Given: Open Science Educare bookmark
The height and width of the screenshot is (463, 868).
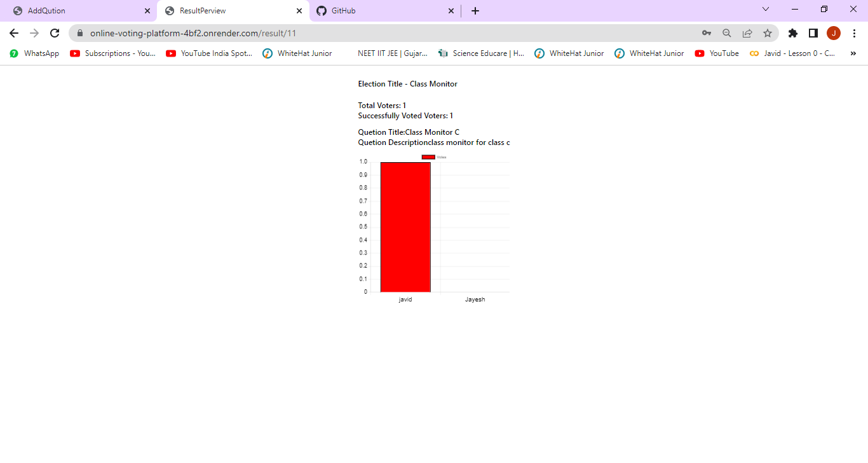Looking at the screenshot, I should coord(481,53).
